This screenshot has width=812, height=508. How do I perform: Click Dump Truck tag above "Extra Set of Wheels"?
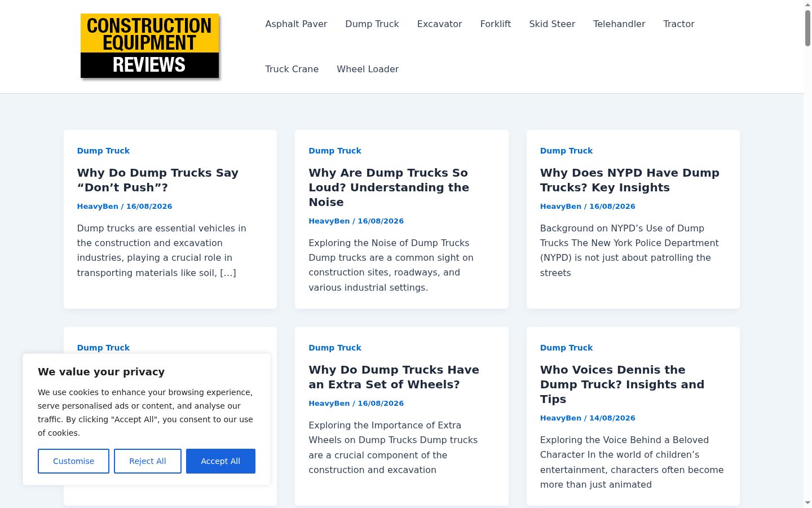tap(335, 348)
